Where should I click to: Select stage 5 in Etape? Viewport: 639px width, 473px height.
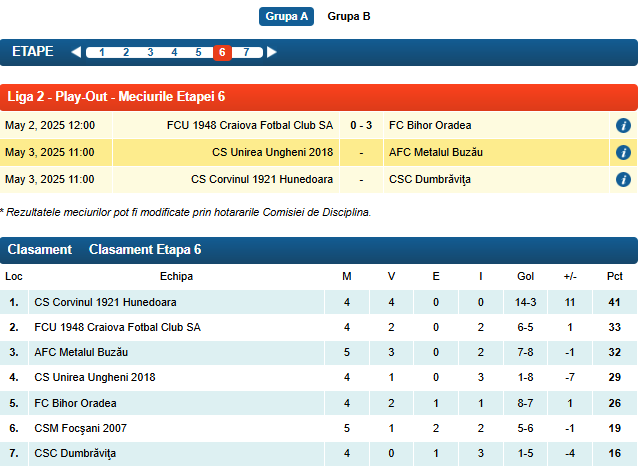[x=198, y=53]
